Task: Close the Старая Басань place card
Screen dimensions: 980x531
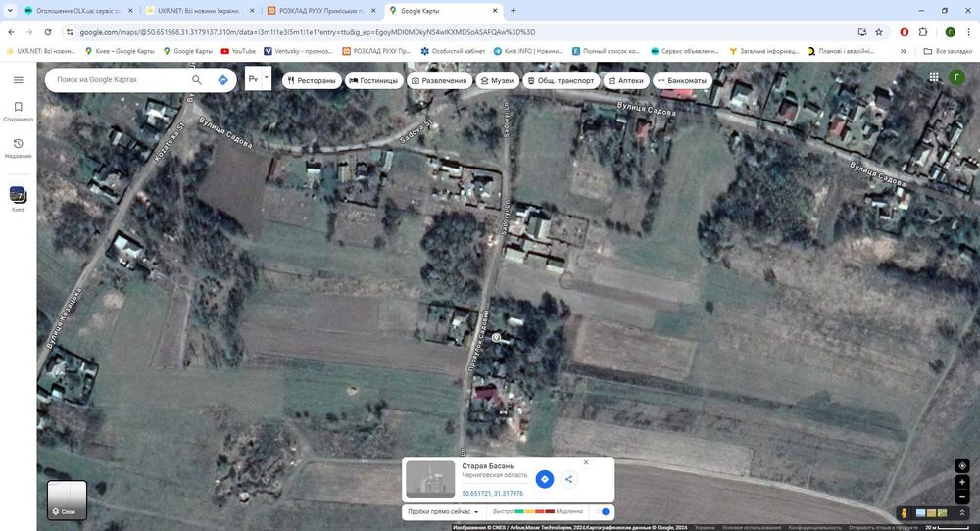Action: [x=586, y=462]
